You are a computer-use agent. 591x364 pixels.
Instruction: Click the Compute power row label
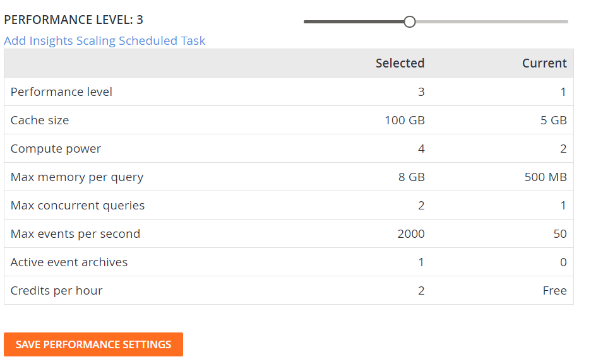coord(56,148)
